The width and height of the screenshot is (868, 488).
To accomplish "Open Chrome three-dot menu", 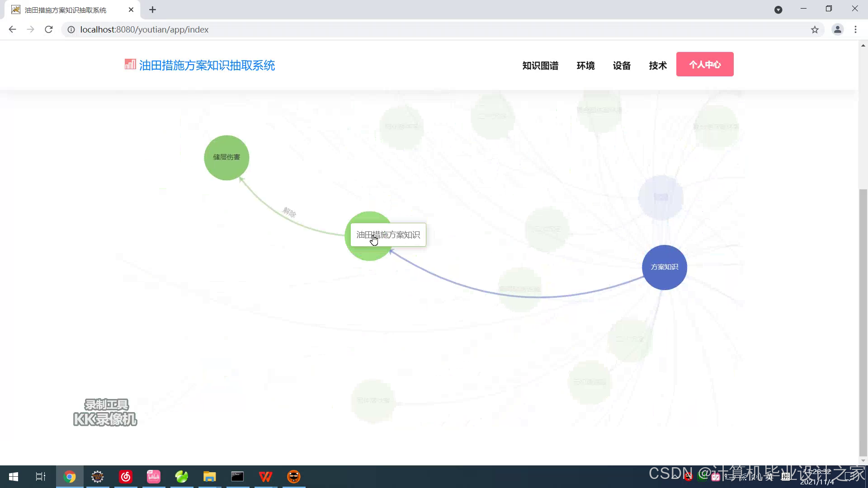I will click(x=855, y=30).
